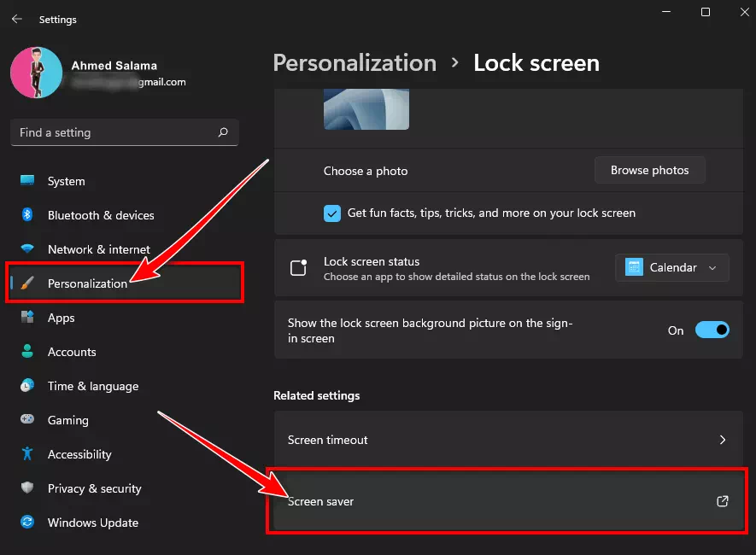This screenshot has height=555, width=756.
Task: Uncheck the fun facts and tips checkbox
Action: click(x=332, y=213)
